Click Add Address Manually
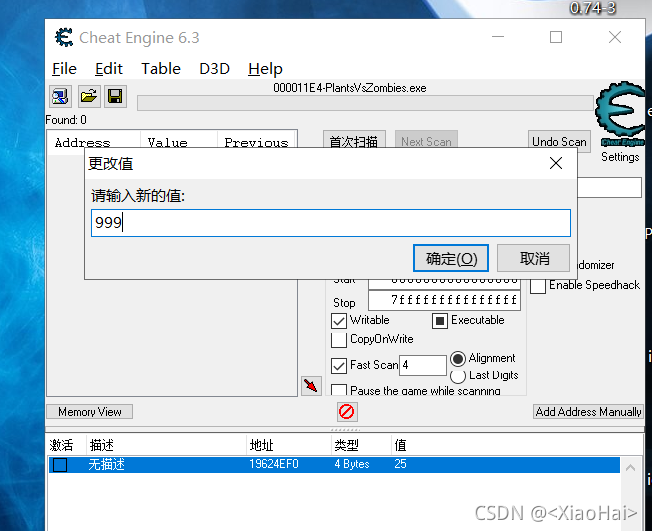 pyautogui.click(x=588, y=412)
